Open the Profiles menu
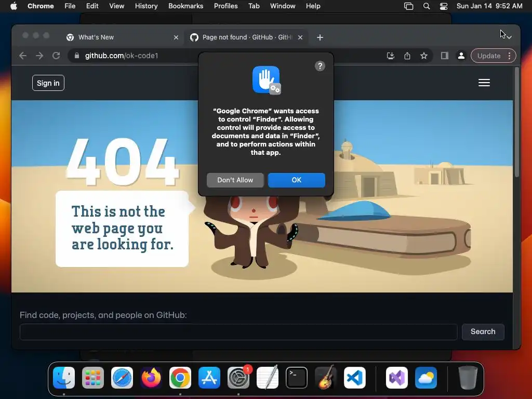 click(x=225, y=6)
